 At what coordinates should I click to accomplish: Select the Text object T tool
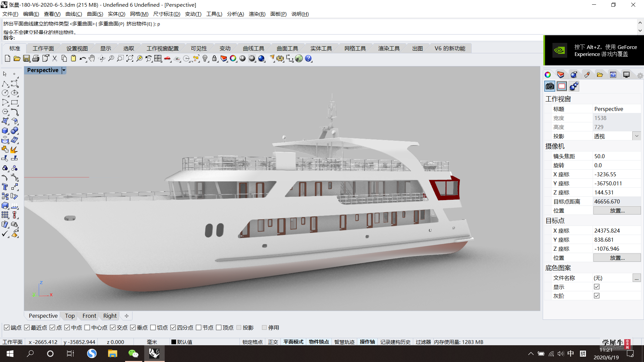[5, 187]
